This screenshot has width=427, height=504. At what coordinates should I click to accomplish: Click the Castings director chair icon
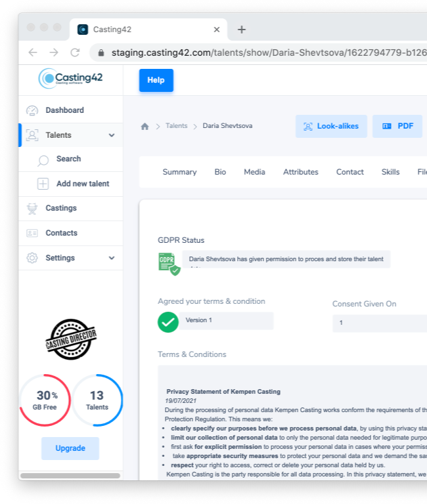32,209
